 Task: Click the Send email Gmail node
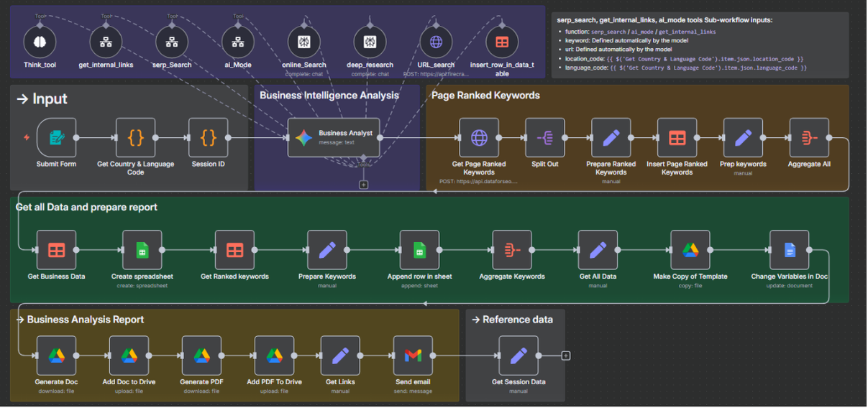pos(413,356)
